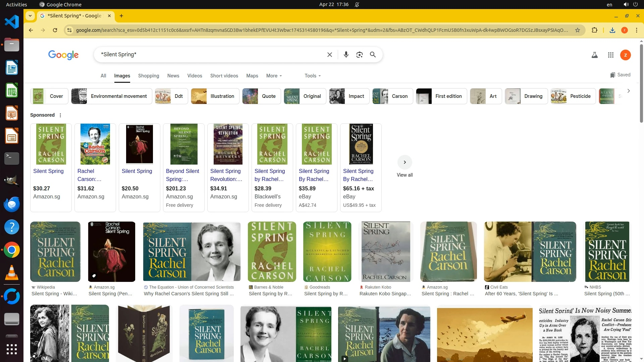Screen dimensions: 644x362
Task: Click View all sponsored products arrow
Action: coord(405,162)
